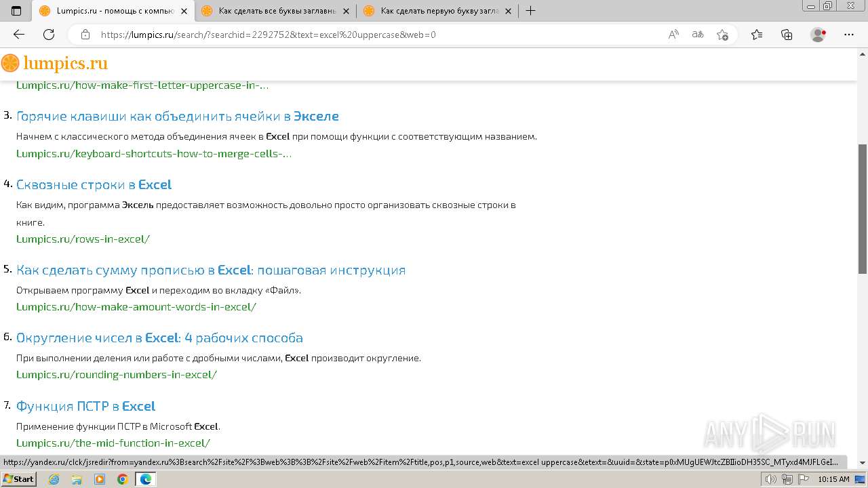Launch Chrome from taskbar
Image resolution: width=868 pixels, height=488 pixels.
(122, 479)
